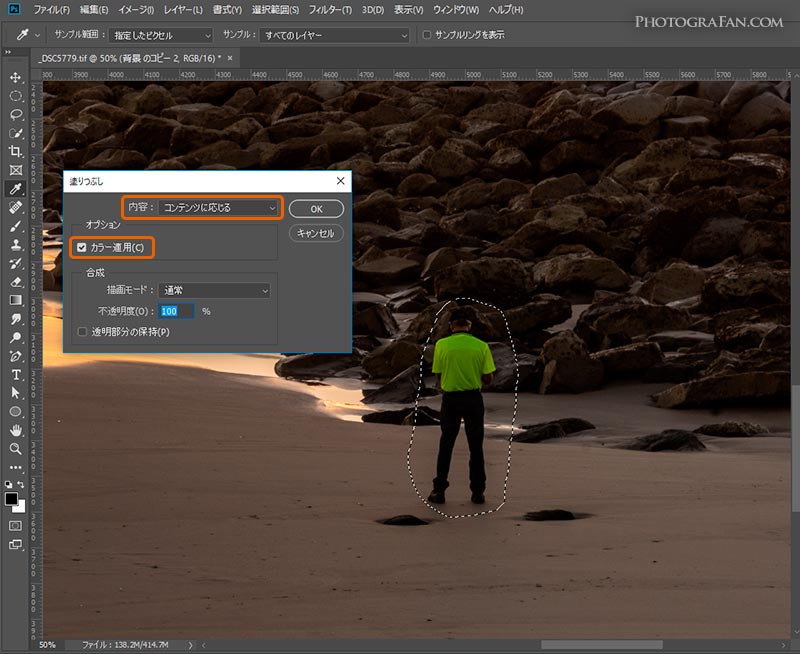Image resolution: width=800 pixels, height=654 pixels.
Task: Select the Smudge tool
Action: pos(16,319)
